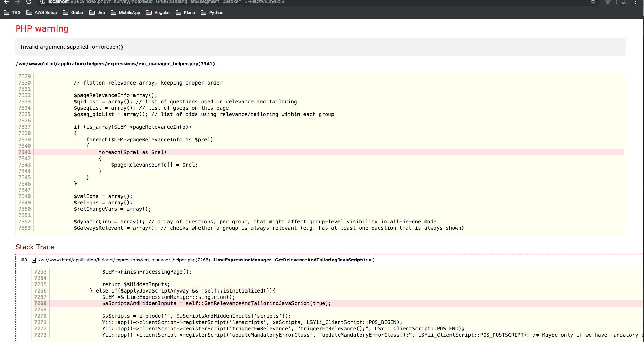Open the TBG bookmarks folder
The image size is (644, 342).
[x=12, y=13]
